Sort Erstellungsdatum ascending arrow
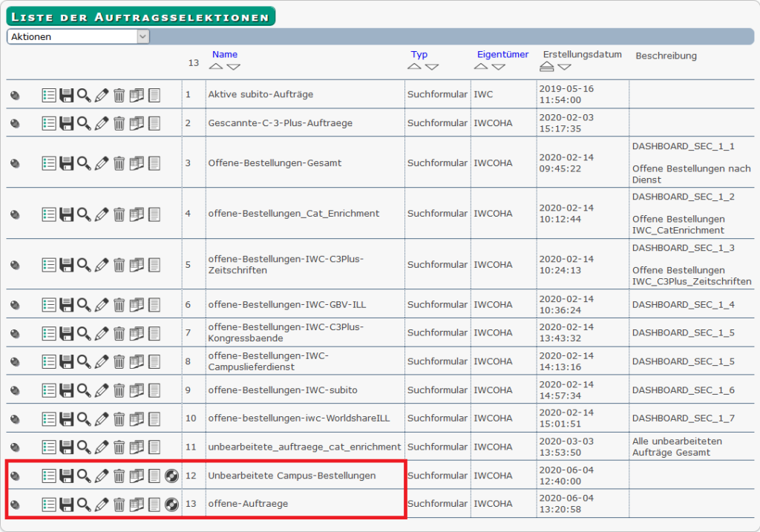Screen dimensions: 760x532 tap(547, 66)
